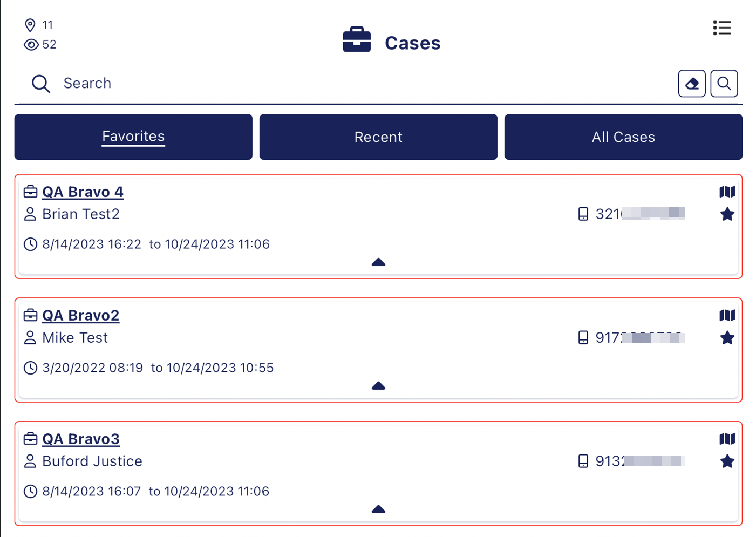756x537 pixels.
Task: Switch to the All Cases tab
Action: pyautogui.click(x=623, y=137)
